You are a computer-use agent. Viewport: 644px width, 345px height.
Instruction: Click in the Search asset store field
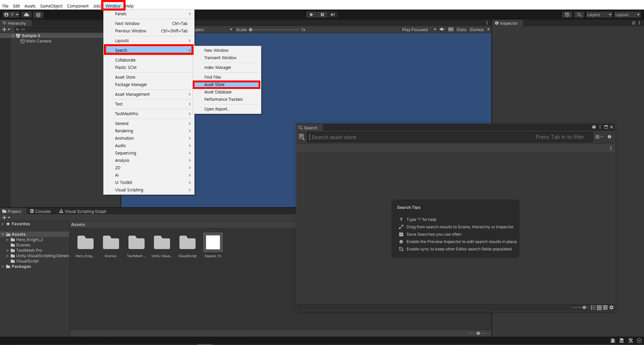coord(450,137)
